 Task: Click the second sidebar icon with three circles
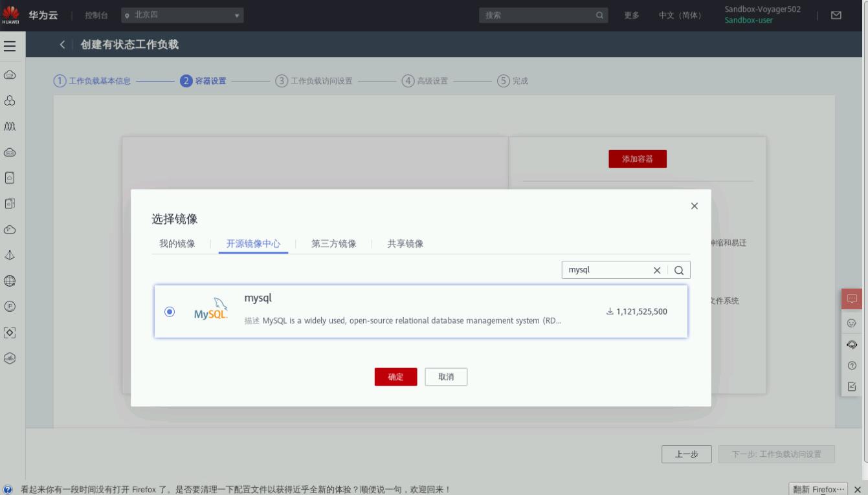tap(10, 100)
